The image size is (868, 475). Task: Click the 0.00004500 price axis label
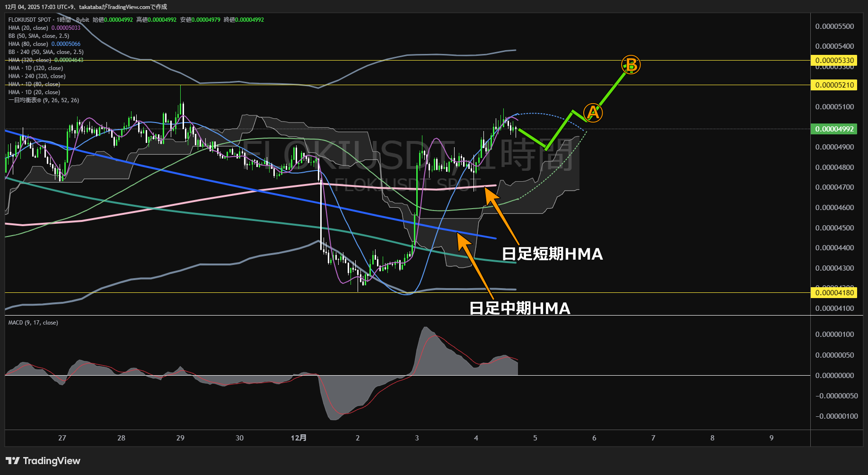point(834,228)
